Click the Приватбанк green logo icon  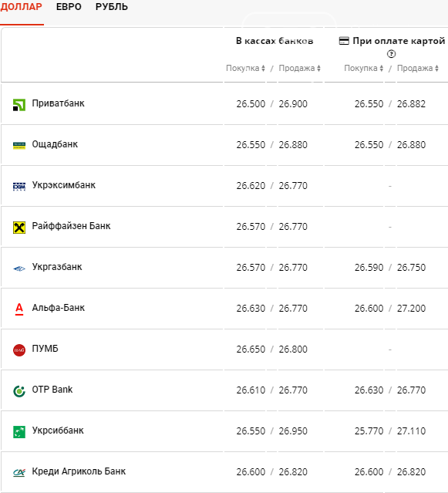coord(19,105)
